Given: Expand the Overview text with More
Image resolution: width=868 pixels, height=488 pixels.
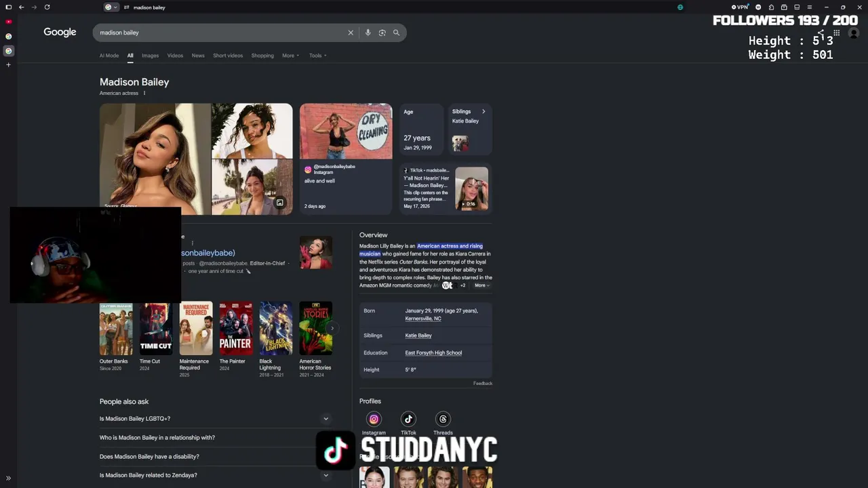Looking at the screenshot, I should (481, 285).
